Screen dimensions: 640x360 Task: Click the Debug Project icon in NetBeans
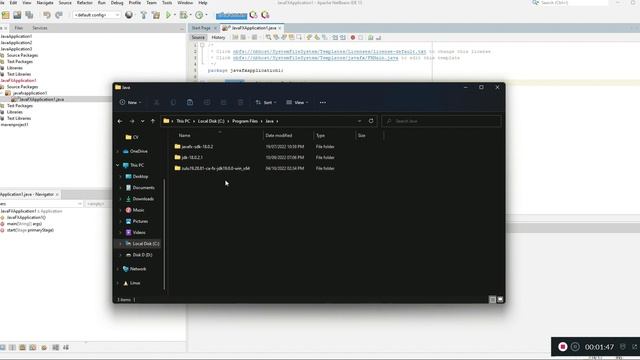coord(184,15)
